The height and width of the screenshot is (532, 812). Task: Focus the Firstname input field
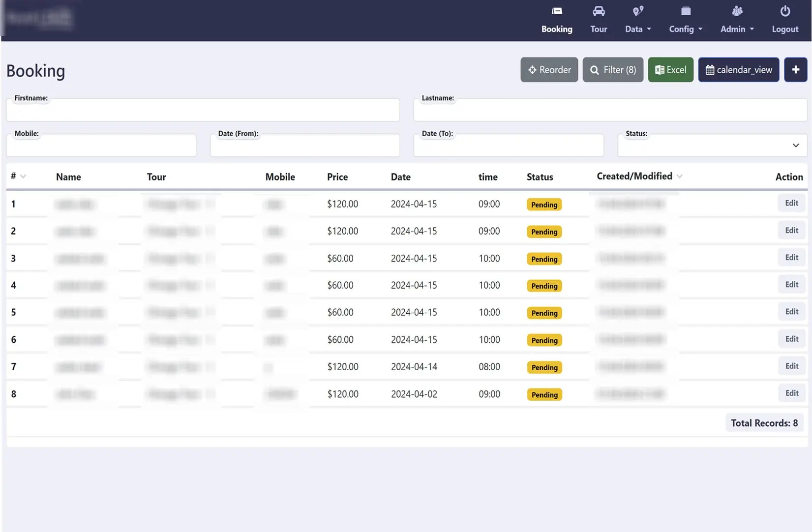203,110
